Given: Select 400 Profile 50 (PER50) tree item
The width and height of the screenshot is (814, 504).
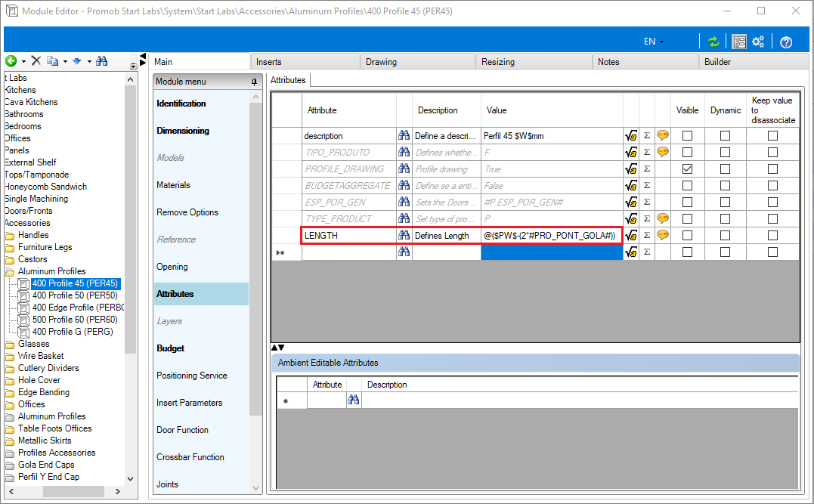Looking at the screenshot, I should [x=75, y=295].
